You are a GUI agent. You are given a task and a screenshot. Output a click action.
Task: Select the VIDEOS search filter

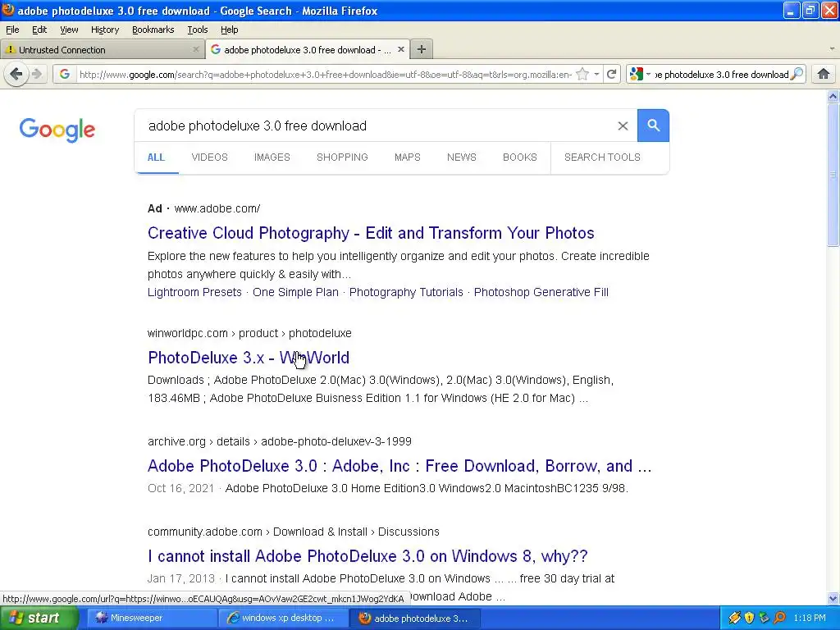tap(209, 157)
